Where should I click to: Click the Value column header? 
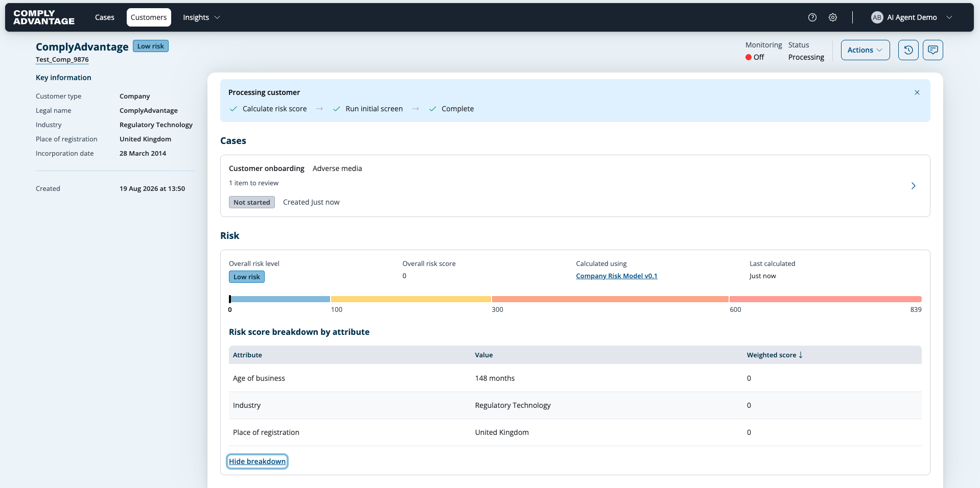(x=484, y=355)
